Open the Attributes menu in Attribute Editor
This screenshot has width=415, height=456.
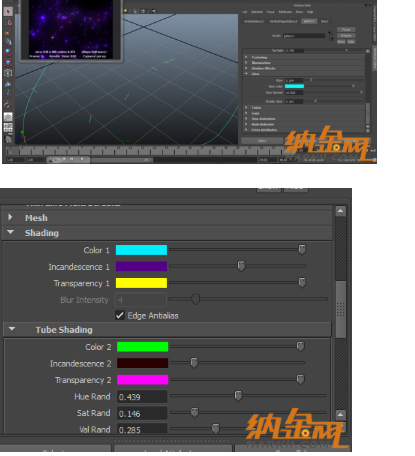coord(285,12)
